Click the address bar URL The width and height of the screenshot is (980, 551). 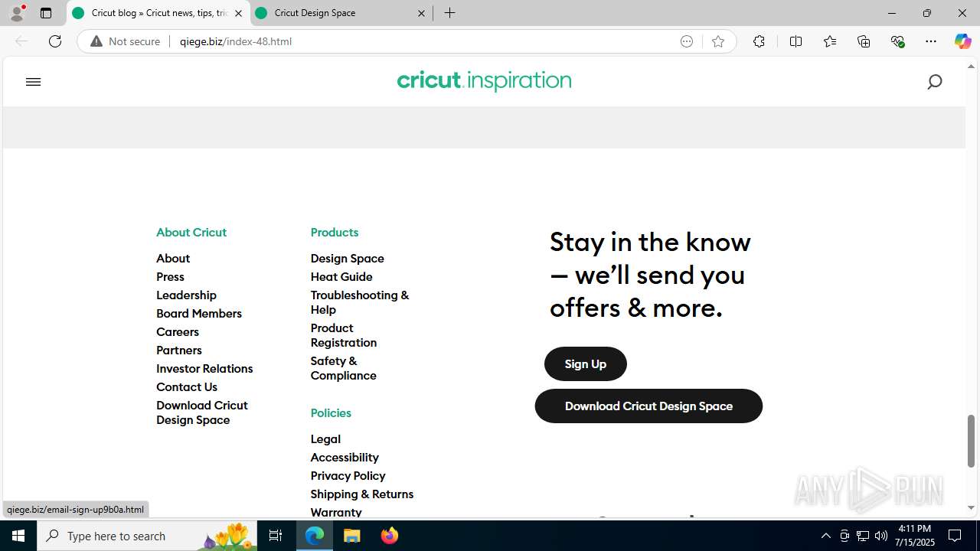236,41
